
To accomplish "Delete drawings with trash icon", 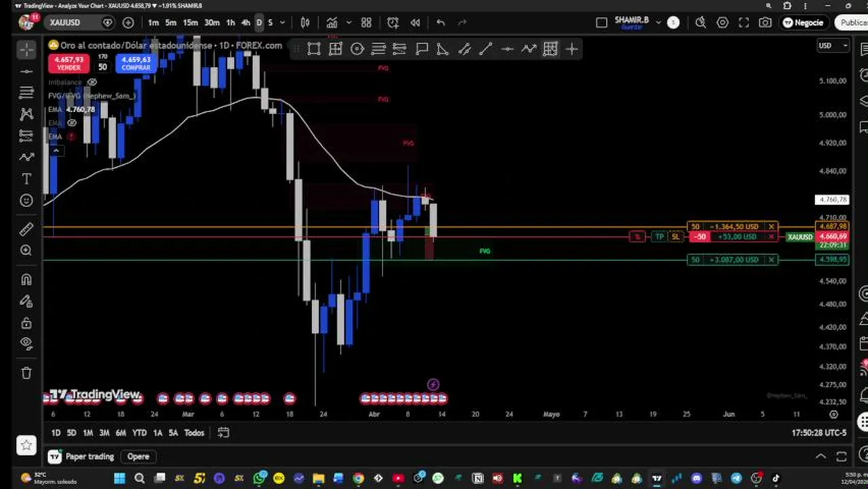I will [x=26, y=373].
